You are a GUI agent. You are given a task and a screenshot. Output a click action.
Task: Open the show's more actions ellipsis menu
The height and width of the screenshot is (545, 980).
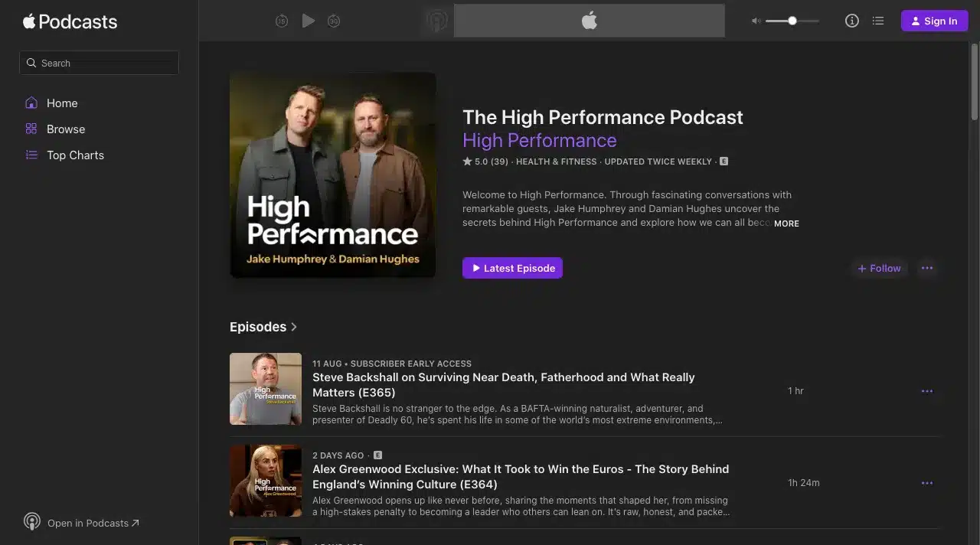point(927,268)
